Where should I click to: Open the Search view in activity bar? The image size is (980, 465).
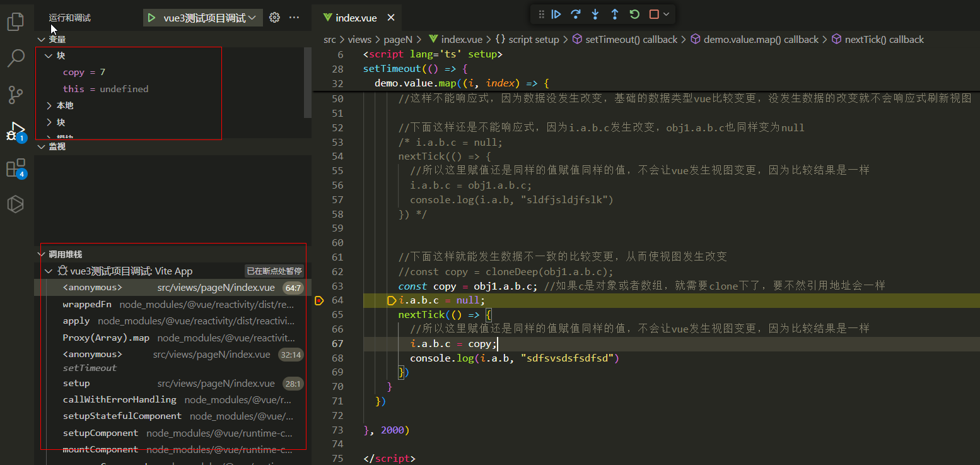(15, 59)
